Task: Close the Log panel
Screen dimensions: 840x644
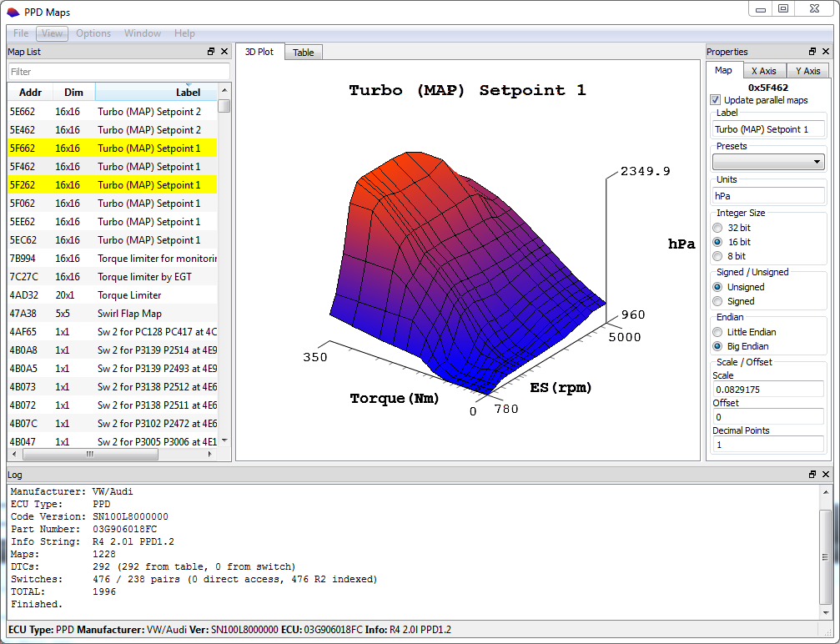Action: tap(826, 475)
